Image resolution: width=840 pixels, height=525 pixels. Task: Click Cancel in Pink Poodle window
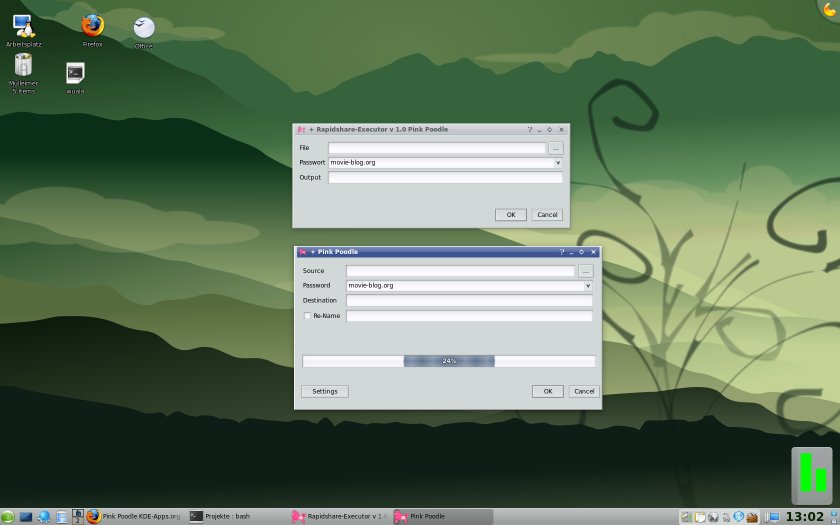584,392
